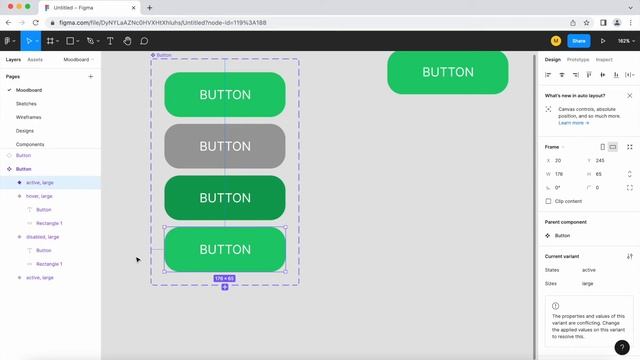Image resolution: width=640 pixels, height=360 pixels.
Task: Select the Untitled – Figma browser tab
Action: [x=90, y=8]
